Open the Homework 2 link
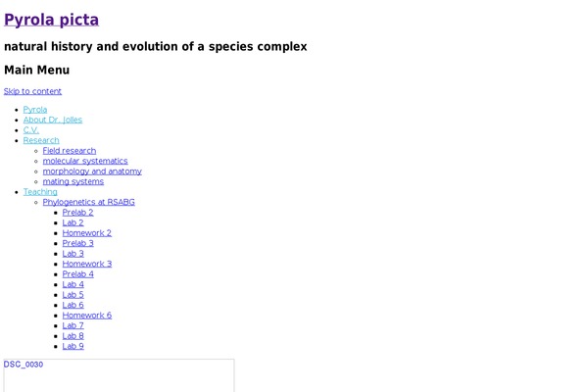The height and width of the screenshot is (392, 588). point(87,233)
